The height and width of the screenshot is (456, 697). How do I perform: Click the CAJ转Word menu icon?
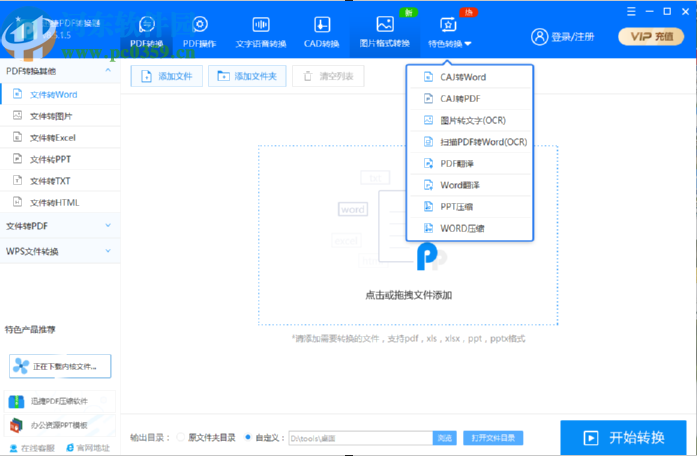tap(428, 77)
